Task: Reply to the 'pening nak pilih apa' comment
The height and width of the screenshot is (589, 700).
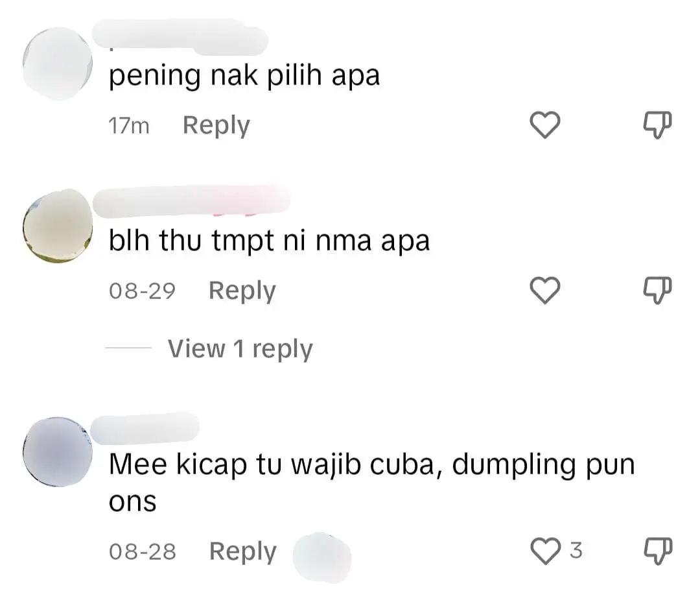Action: tap(216, 126)
